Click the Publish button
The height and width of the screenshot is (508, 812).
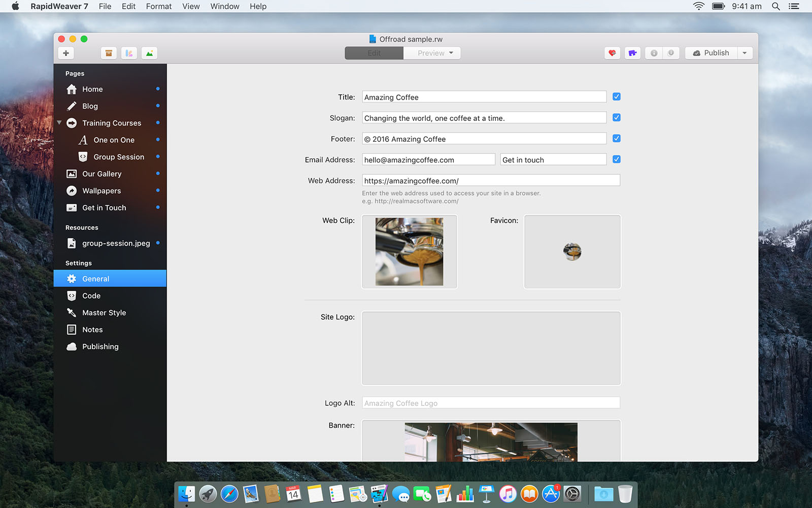(x=711, y=53)
